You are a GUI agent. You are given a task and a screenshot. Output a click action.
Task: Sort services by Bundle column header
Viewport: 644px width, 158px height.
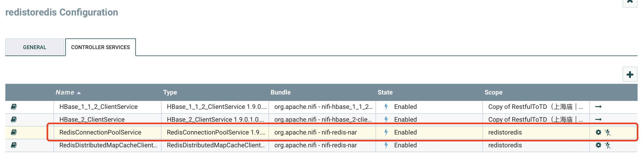[281, 92]
